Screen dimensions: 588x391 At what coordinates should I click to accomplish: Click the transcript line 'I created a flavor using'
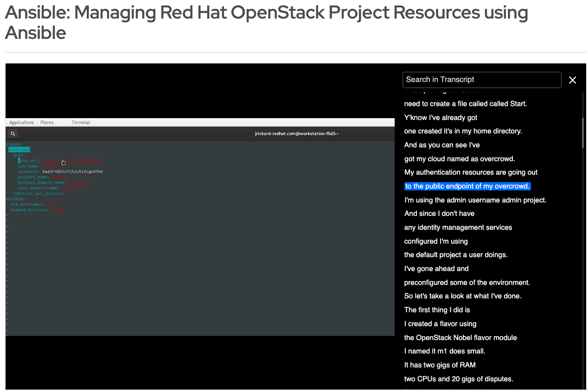tap(440, 323)
